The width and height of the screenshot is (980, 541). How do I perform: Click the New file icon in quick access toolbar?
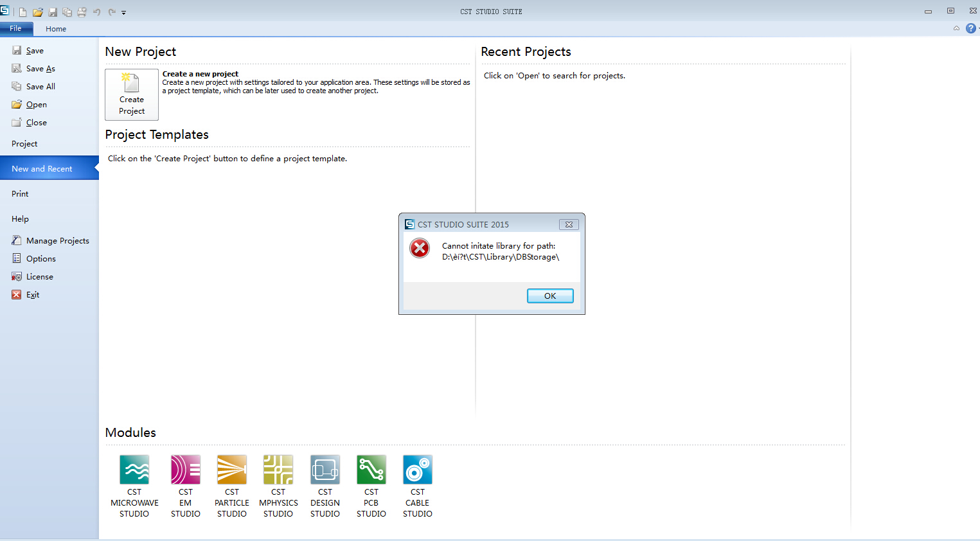click(23, 12)
